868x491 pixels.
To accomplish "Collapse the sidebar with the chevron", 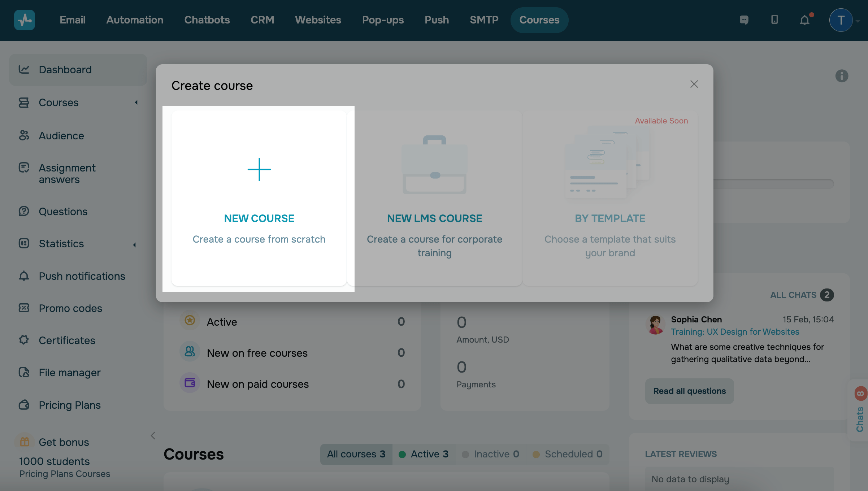I will [x=153, y=435].
